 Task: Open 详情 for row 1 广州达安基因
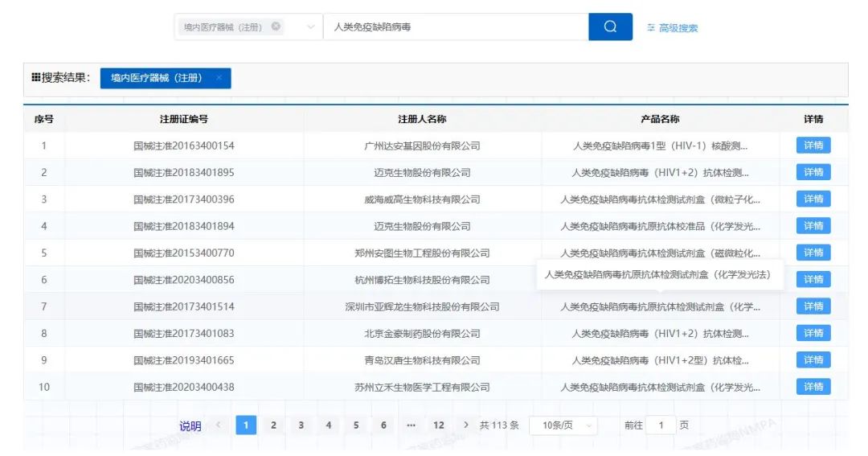pos(813,146)
